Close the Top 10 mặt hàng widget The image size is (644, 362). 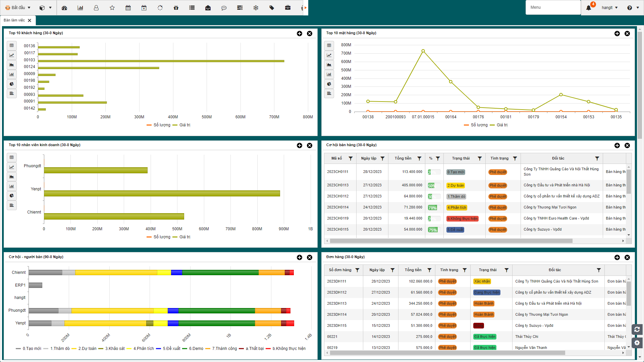[x=627, y=34]
